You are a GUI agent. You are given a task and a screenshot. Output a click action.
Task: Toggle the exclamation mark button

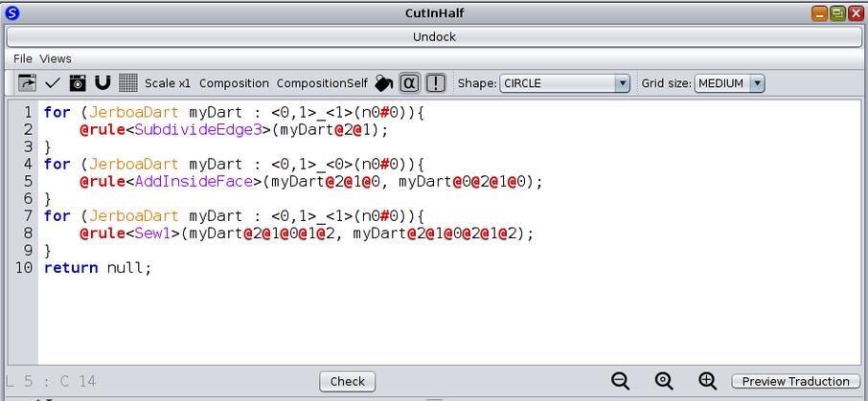[x=436, y=83]
